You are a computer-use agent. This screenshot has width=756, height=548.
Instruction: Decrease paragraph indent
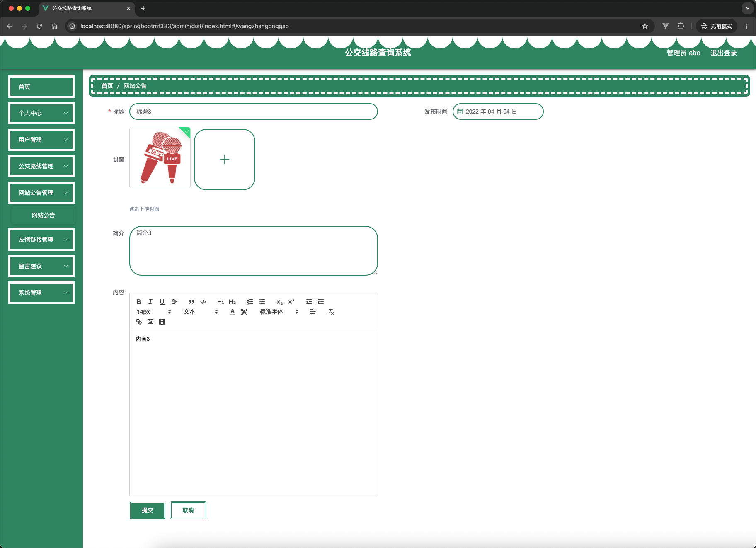click(309, 302)
